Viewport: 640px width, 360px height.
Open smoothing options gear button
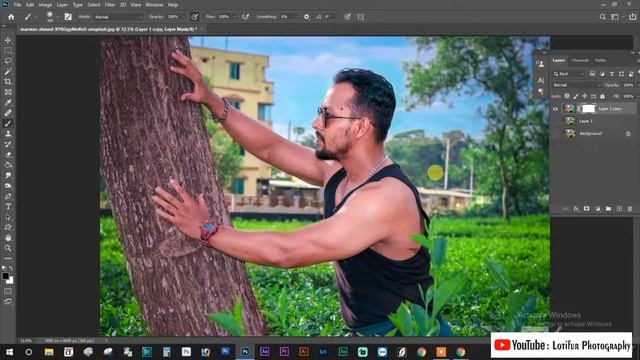coord(307,17)
